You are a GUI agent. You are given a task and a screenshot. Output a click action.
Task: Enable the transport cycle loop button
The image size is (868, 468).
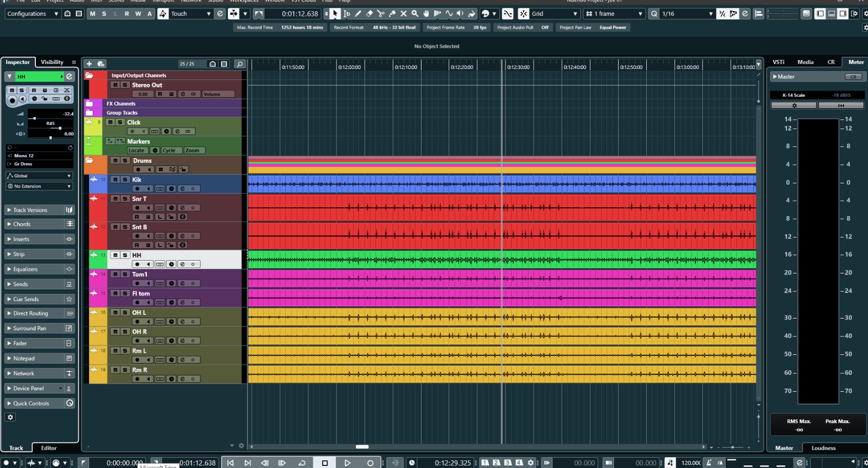(x=302, y=463)
